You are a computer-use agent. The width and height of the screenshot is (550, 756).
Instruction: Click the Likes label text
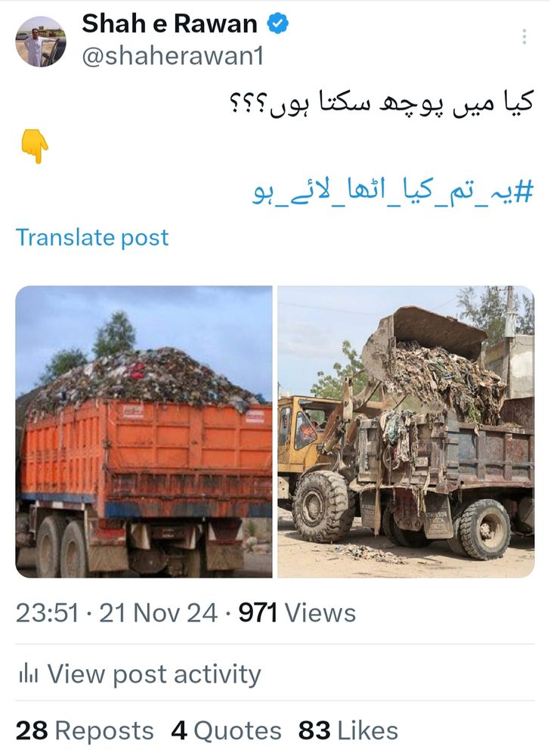pos(368,730)
